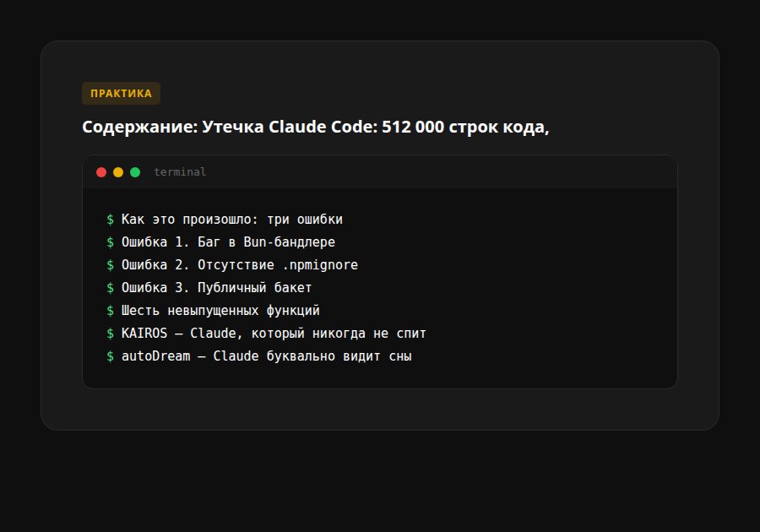Click the $ prompt before 'Шесть невыпущенных функций'
The image size is (760, 532).
point(109,310)
